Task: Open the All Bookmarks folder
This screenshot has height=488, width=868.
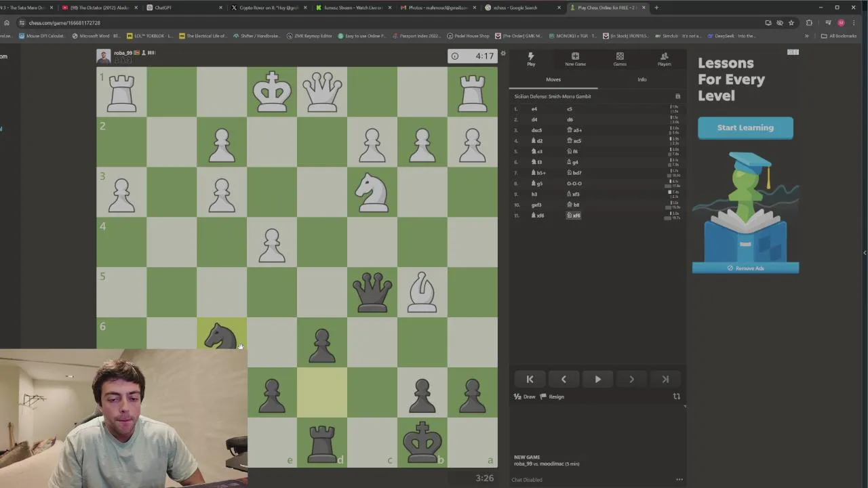Action: (838, 36)
